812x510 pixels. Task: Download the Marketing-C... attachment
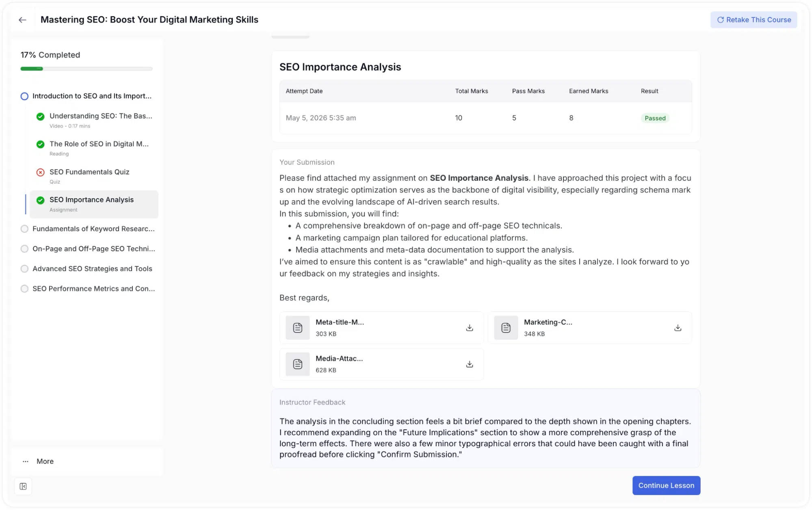(678, 328)
